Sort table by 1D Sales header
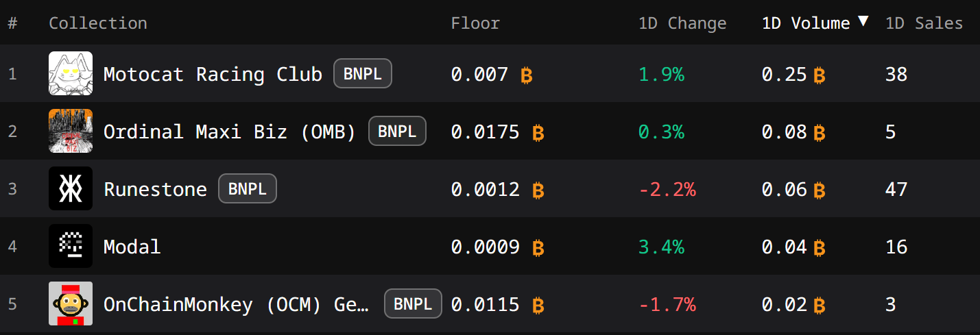 pos(924,23)
